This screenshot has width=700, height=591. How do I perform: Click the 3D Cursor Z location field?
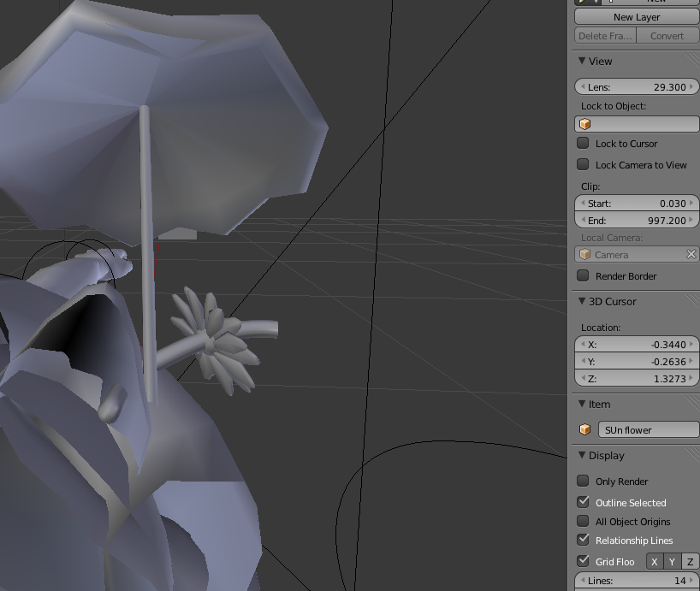[637, 378]
